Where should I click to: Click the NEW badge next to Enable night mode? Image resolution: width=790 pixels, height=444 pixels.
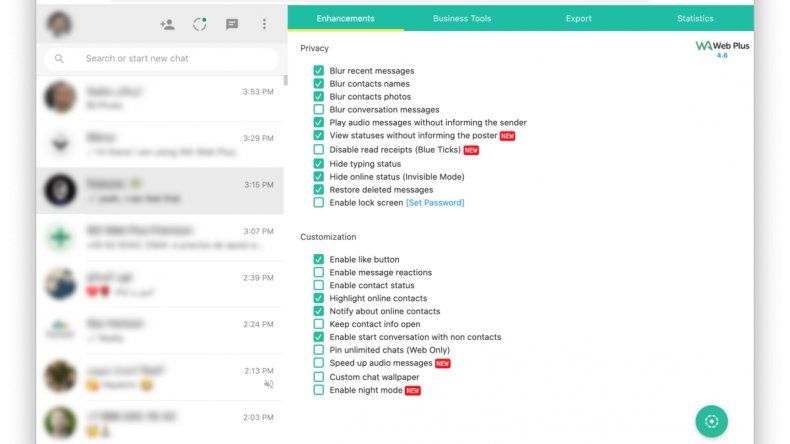(x=413, y=391)
